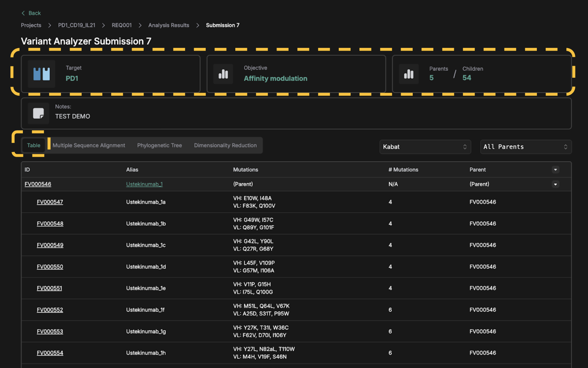Switch to the Multiple Sequence Alignment tab
This screenshot has width=588, height=368.
click(x=89, y=145)
